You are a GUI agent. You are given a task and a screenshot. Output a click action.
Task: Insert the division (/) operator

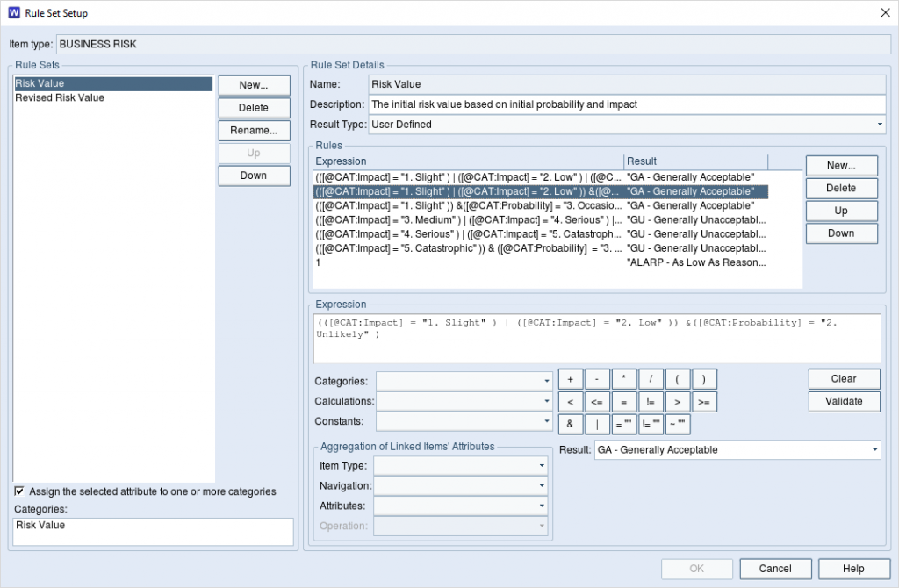point(651,378)
